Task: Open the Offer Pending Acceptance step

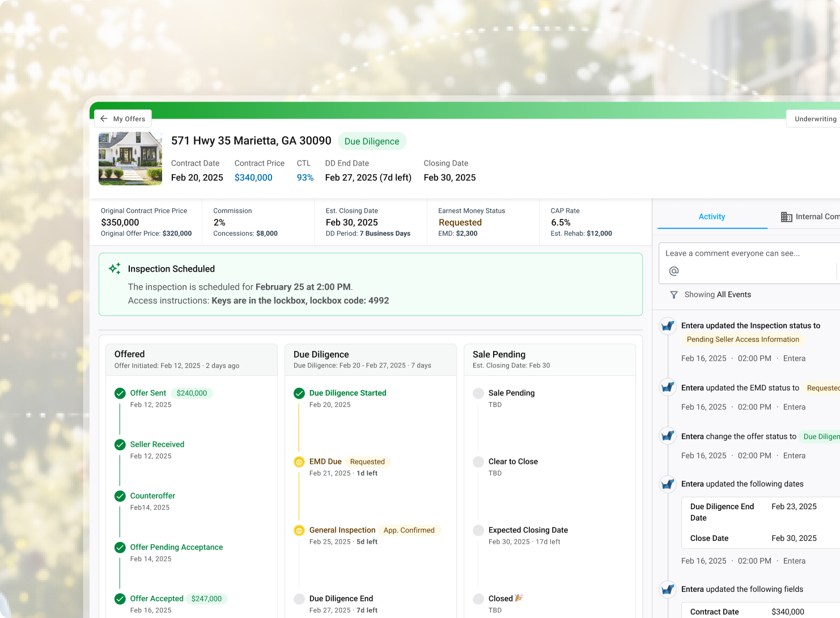Action: [176, 547]
